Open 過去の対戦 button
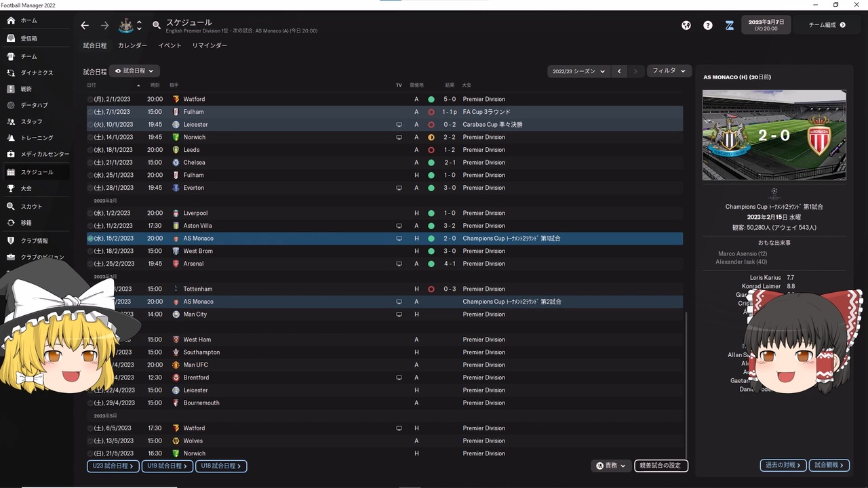Viewport: 868px width, 488px height. click(783, 466)
